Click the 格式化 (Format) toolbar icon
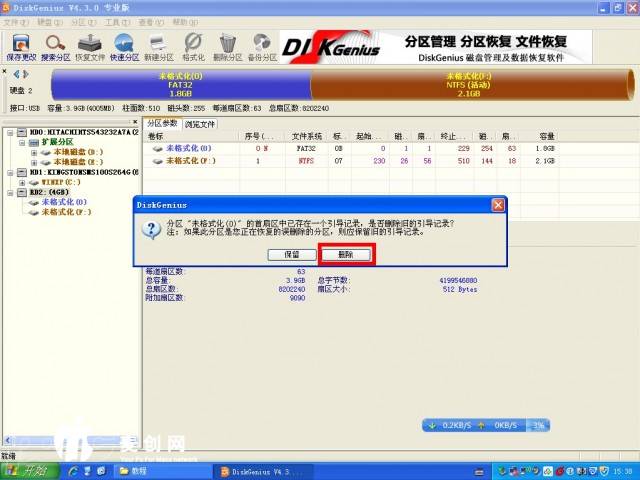This screenshot has width=640, height=480. (x=194, y=46)
